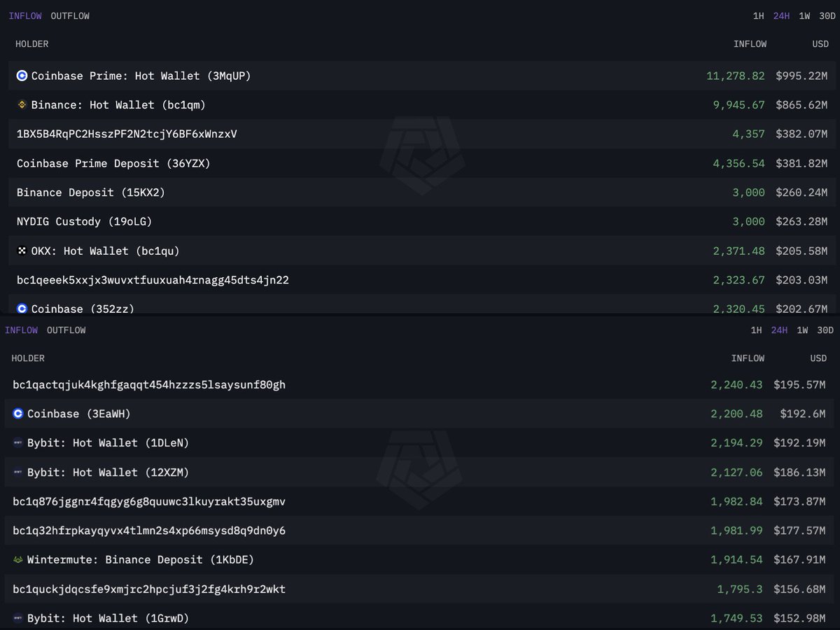Viewport: 840px width, 630px height.
Task: Sort by INFLOW column header in upper table
Action: point(750,44)
